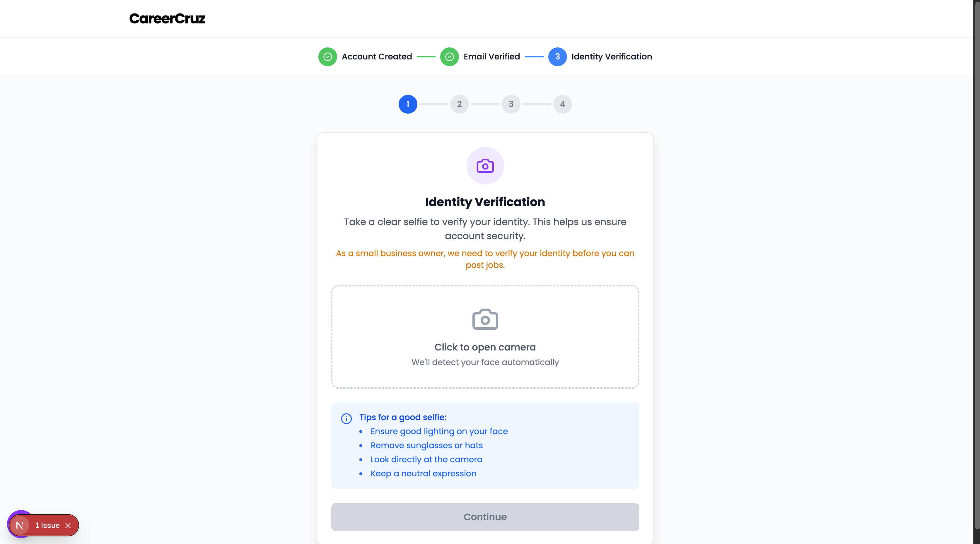
Task: Click the Continue button
Action: (485, 517)
